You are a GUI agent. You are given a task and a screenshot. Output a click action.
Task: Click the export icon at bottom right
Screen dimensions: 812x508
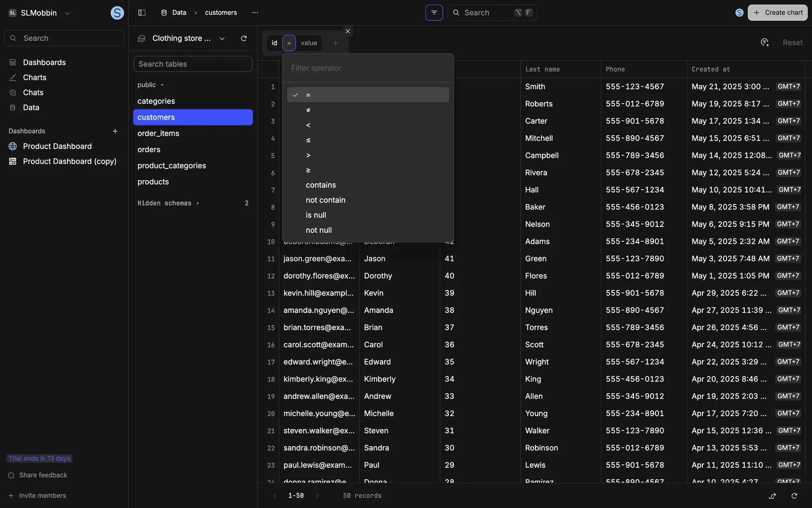772,496
